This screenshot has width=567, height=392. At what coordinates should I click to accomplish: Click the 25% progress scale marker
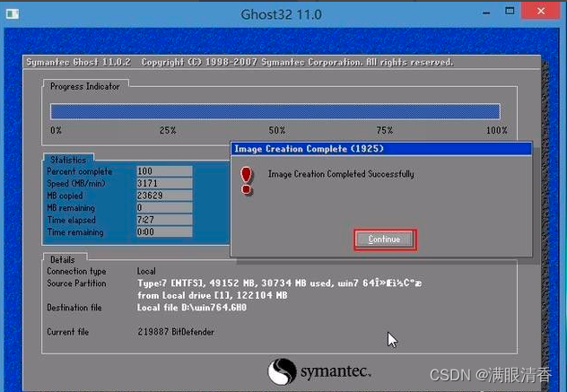point(168,130)
